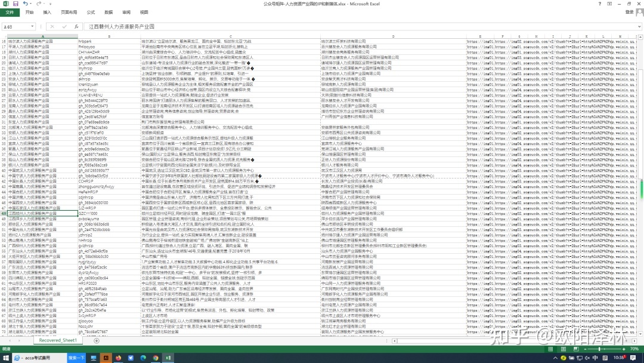Open Firefox from the taskbar
This screenshot has width=644, height=363.
[118, 358]
